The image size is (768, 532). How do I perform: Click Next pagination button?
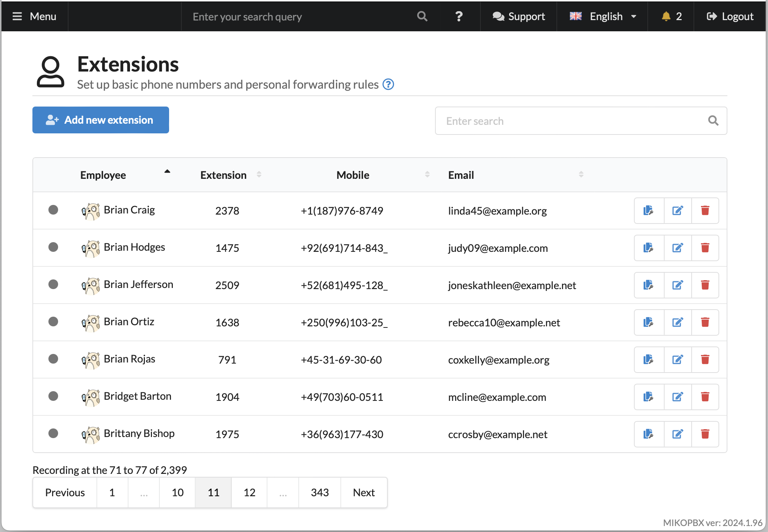[364, 493]
